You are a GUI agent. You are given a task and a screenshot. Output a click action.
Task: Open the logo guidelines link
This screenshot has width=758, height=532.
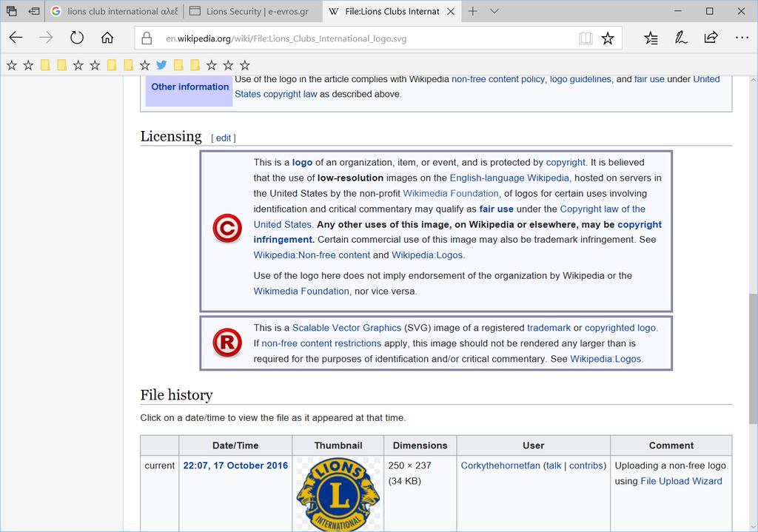580,79
